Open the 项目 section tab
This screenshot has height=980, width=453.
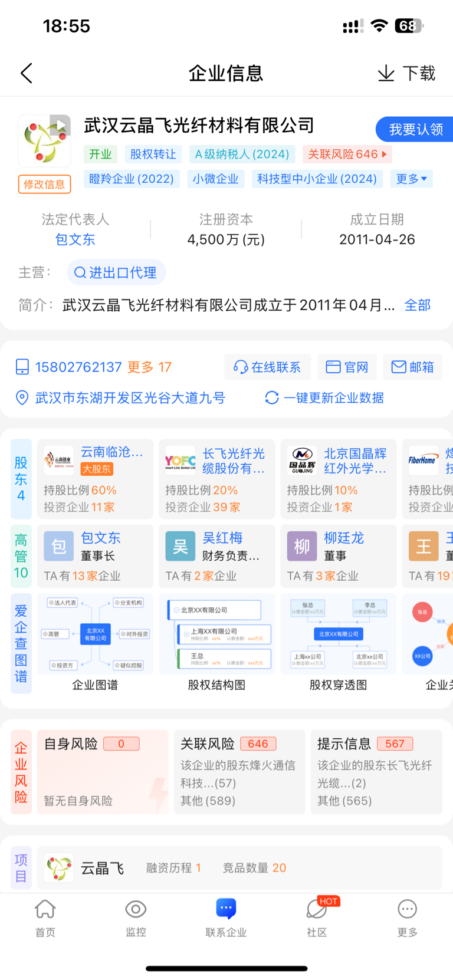click(x=21, y=868)
